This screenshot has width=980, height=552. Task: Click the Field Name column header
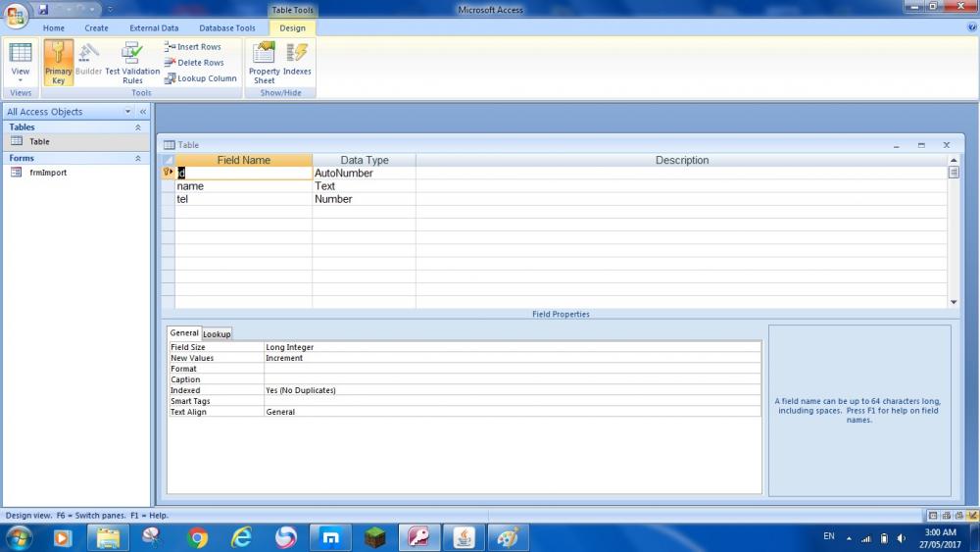click(244, 160)
